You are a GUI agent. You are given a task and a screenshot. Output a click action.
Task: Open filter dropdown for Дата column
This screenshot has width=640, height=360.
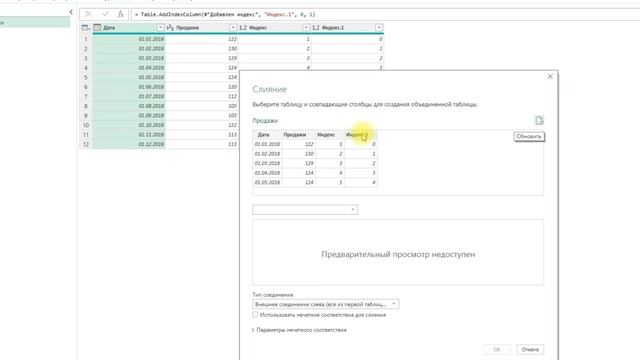tap(160, 28)
